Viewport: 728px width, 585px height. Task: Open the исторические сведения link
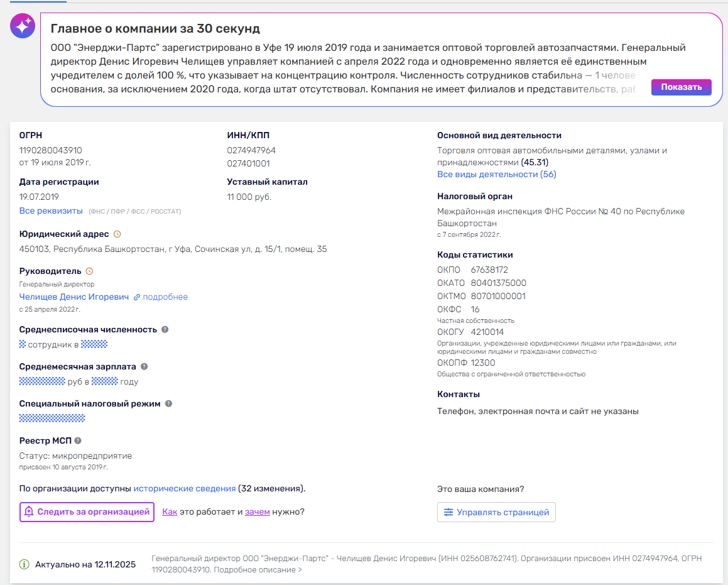pos(184,488)
